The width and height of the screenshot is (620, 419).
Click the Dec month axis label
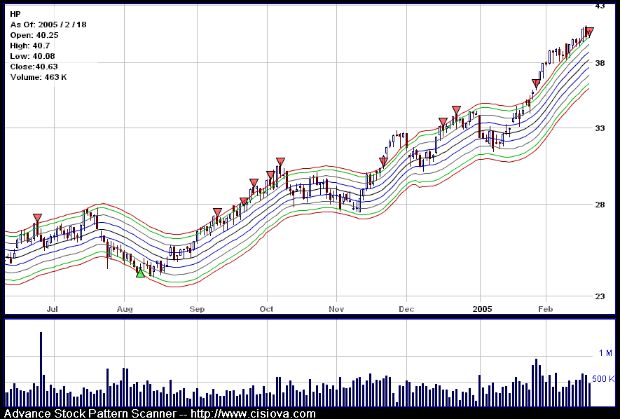pyautogui.click(x=406, y=309)
